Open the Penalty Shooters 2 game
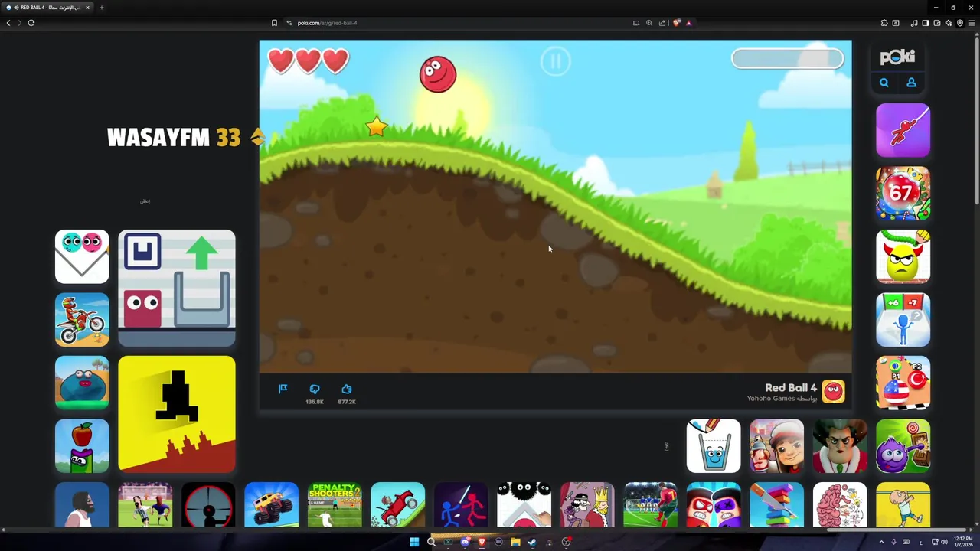 335,505
